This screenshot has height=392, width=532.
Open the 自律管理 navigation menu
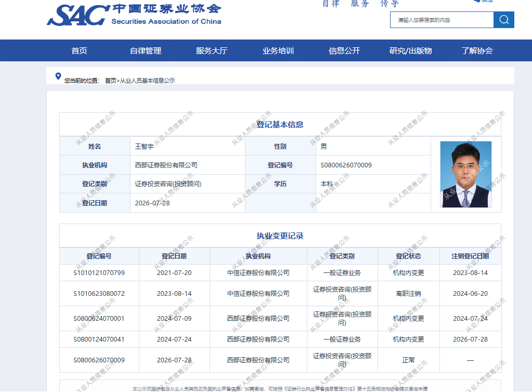146,50
